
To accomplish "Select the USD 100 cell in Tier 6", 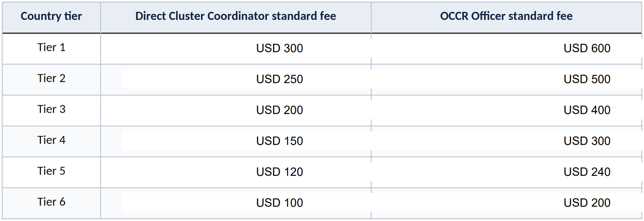I will tap(279, 203).
